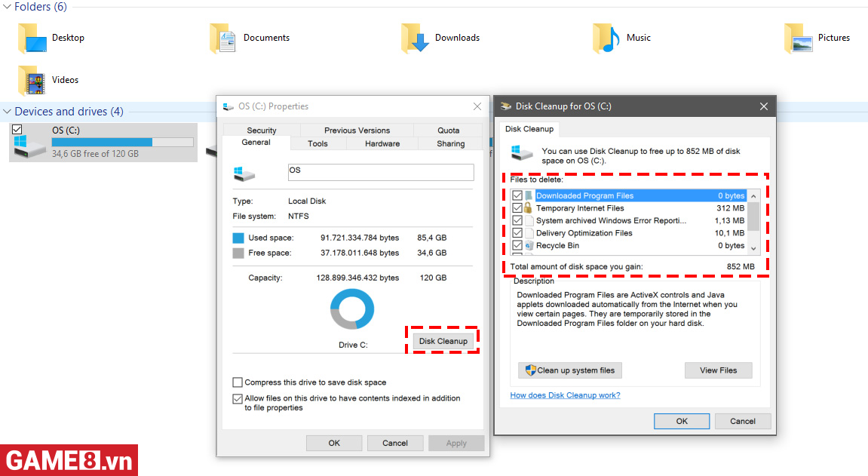868x476 pixels.
Task: Open the Pictures folder icon
Action: point(798,38)
